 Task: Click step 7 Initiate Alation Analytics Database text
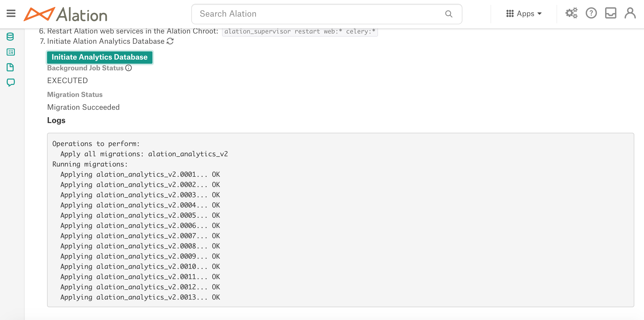(x=106, y=41)
